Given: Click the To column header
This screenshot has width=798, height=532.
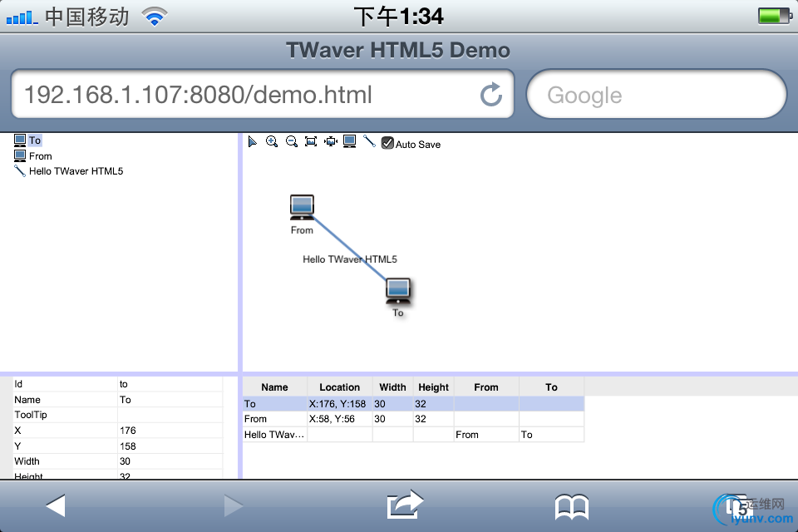Looking at the screenshot, I should tap(551, 387).
